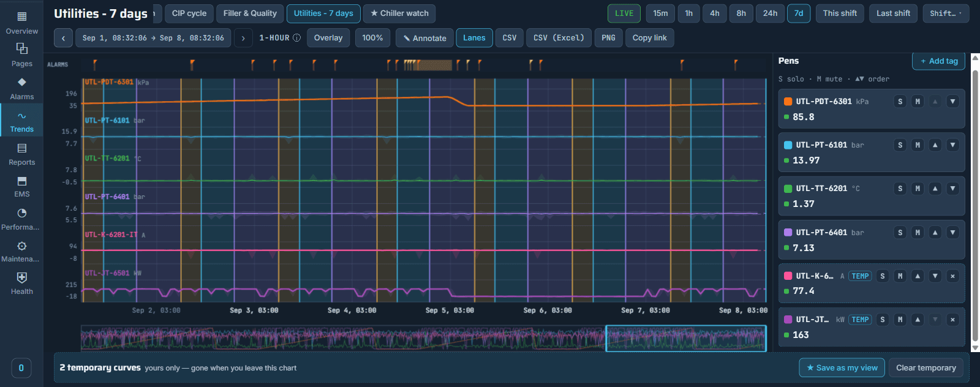Set time range to 8h
Screen dimensions: 980x387
point(741,13)
